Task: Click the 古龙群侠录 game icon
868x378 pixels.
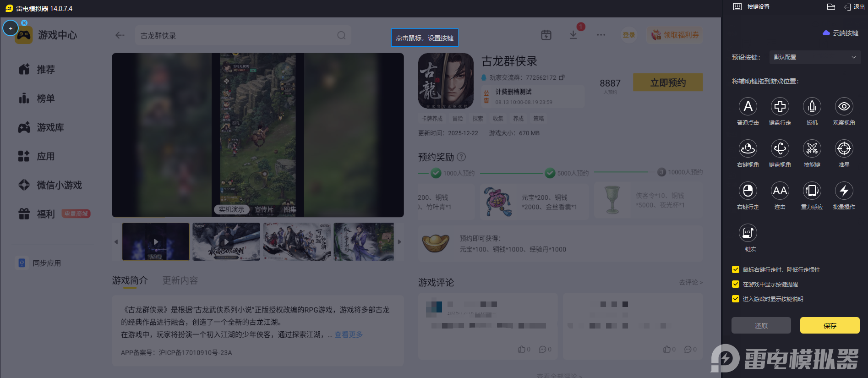Action: (x=446, y=81)
